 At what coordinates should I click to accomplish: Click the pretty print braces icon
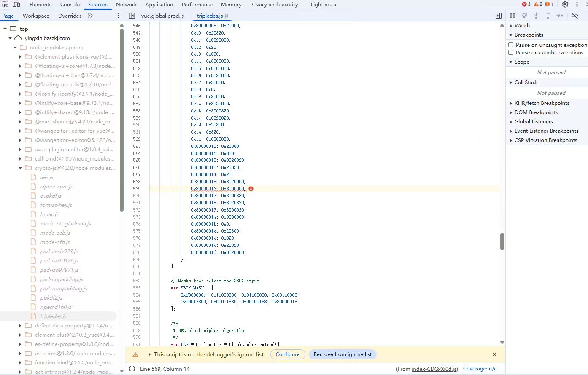(x=132, y=369)
